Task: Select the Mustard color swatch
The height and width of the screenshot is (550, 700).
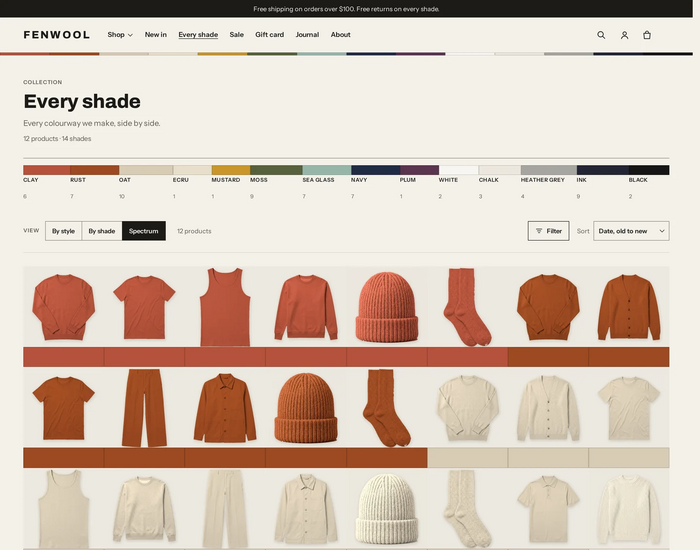Action: click(x=231, y=170)
